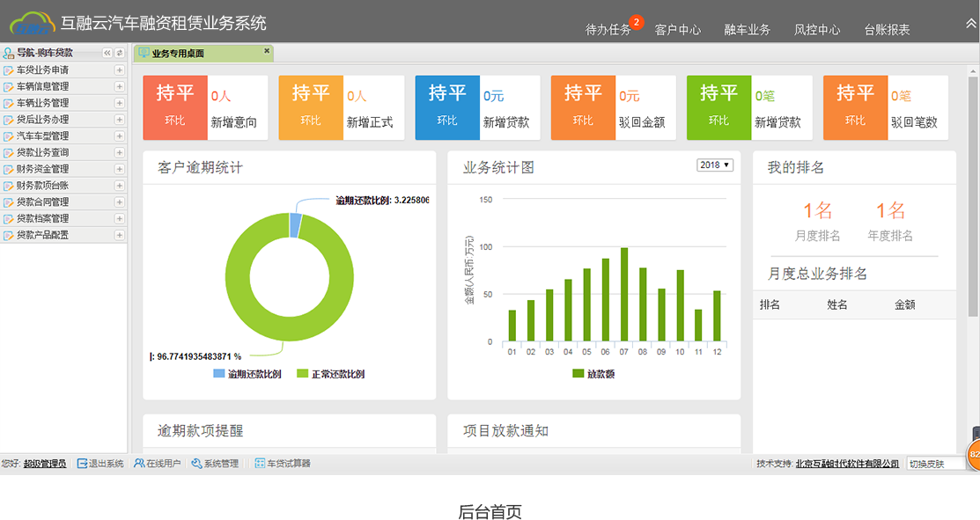Launch the 车贷试算器 calculator icon
This screenshot has height=520, width=980.
[260, 464]
